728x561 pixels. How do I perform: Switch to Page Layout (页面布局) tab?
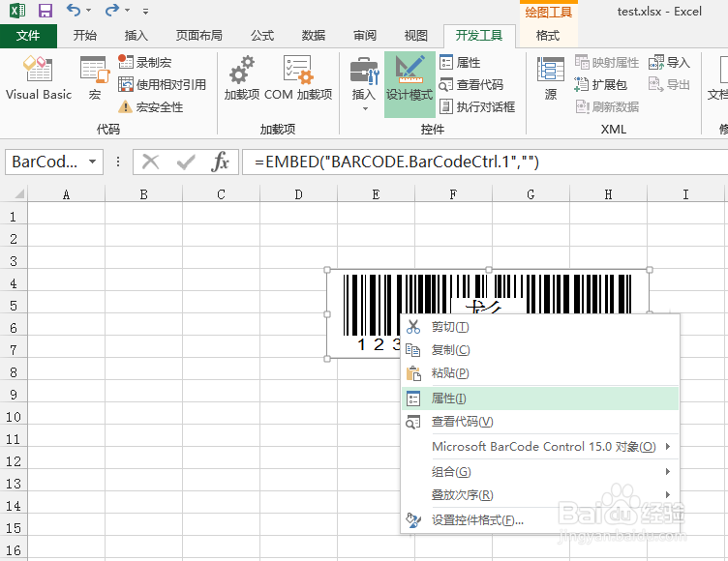tap(199, 36)
